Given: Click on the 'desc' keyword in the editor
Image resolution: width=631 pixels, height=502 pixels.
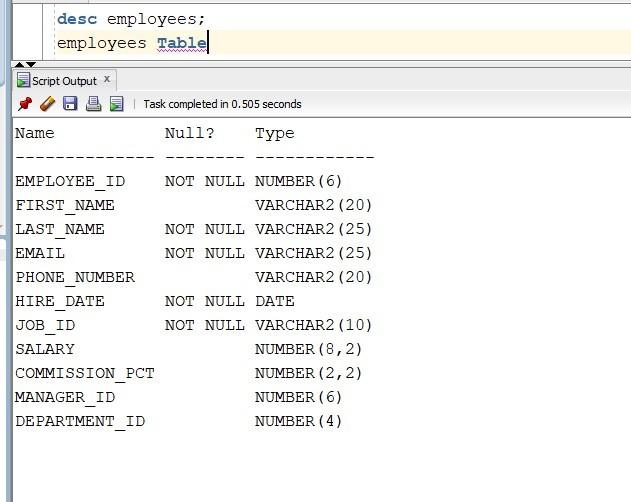Looking at the screenshot, I should coord(77,19).
